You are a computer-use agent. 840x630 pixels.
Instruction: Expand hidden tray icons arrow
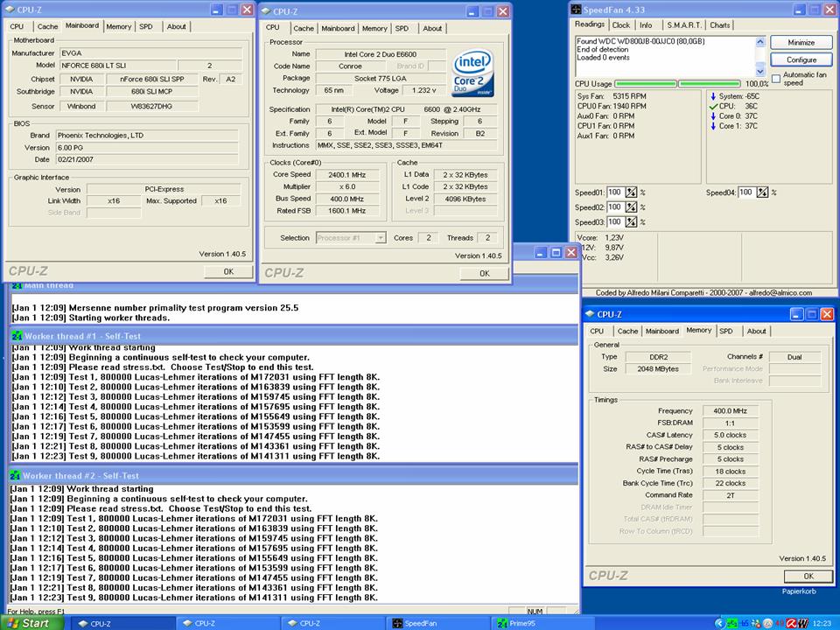tap(720, 623)
